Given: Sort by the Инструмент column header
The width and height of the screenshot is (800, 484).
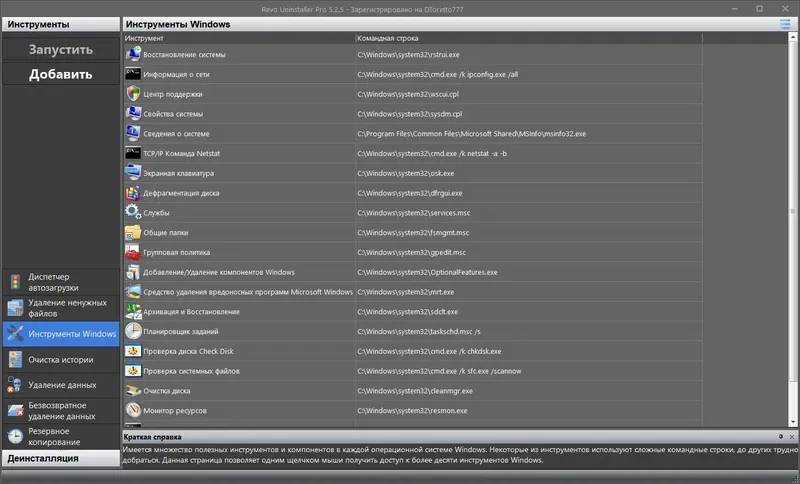Looking at the screenshot, I should [239, 38].
